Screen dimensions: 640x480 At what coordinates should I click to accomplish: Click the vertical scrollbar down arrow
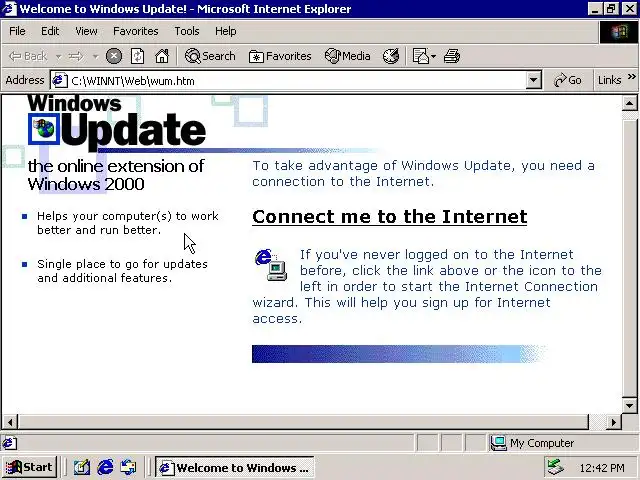click(629, 405)
